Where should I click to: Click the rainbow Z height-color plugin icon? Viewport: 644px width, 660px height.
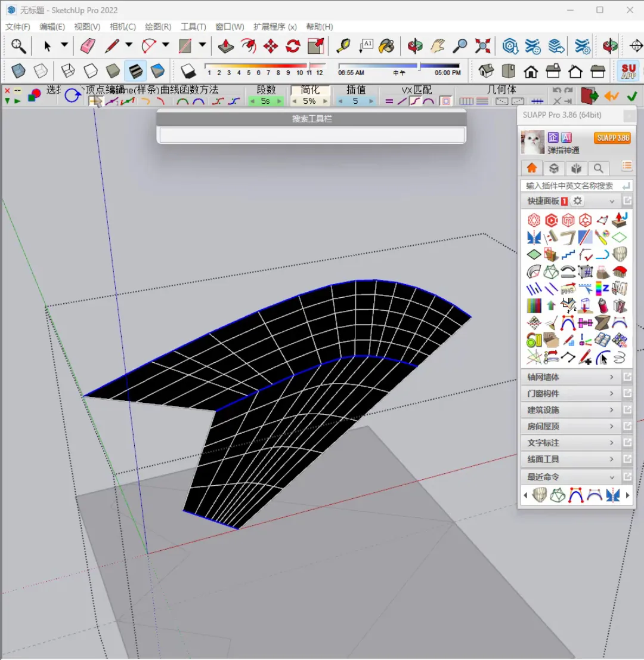(x=603, y=288)
